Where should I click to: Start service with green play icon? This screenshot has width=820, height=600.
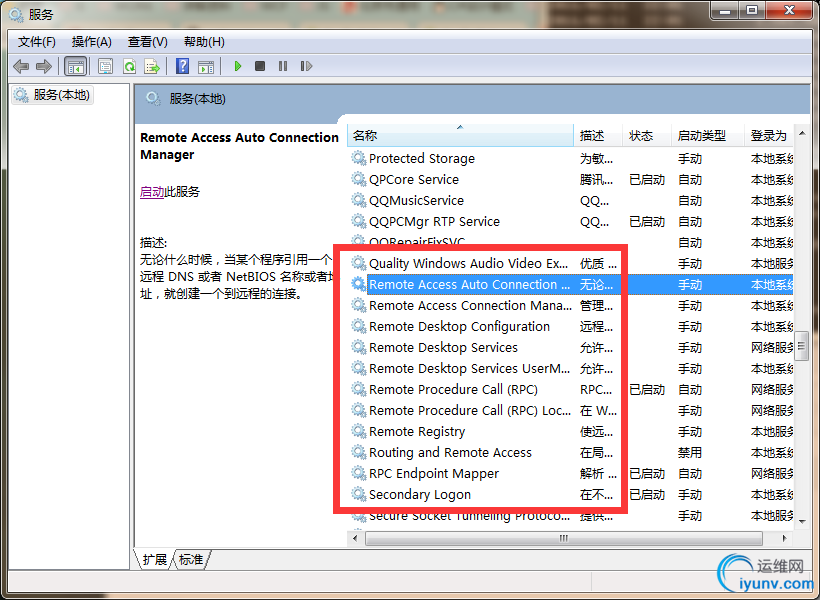coord(238,66)
